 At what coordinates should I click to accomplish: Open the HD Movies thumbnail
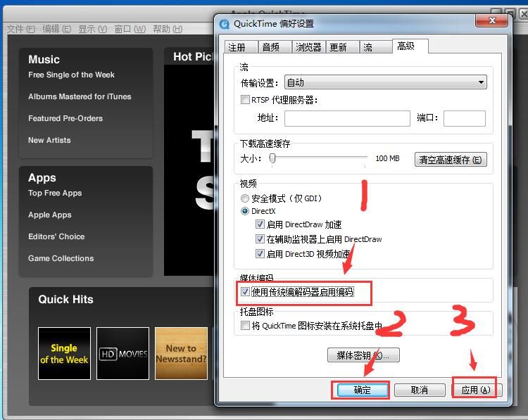coord(122,353)
